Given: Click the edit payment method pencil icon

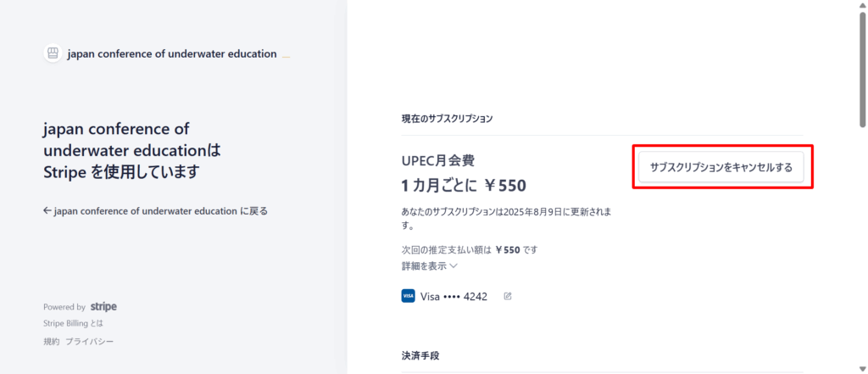Looking at the screenshot, I should (x=508, y=296).
